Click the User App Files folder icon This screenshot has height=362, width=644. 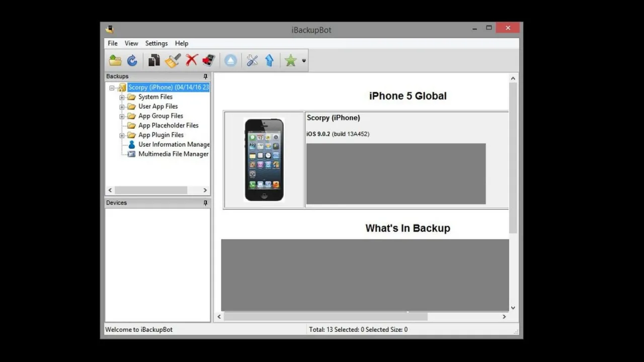coord(131,107)
